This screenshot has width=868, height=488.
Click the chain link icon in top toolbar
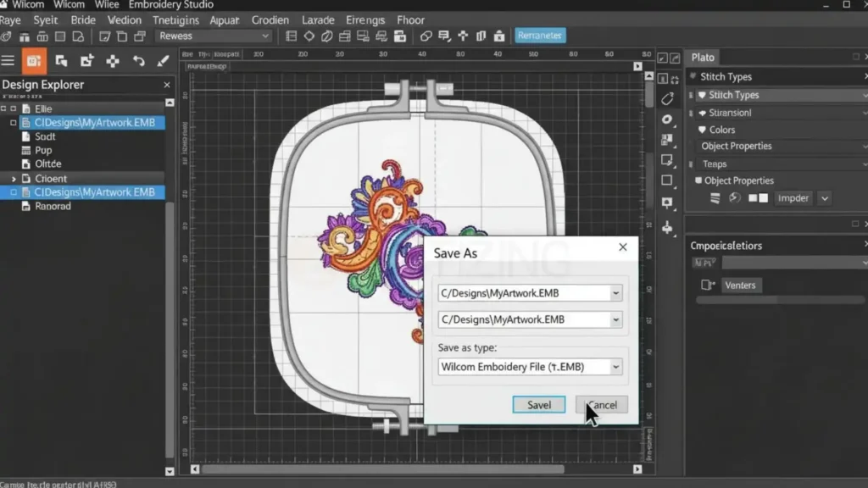click(426, 36)
